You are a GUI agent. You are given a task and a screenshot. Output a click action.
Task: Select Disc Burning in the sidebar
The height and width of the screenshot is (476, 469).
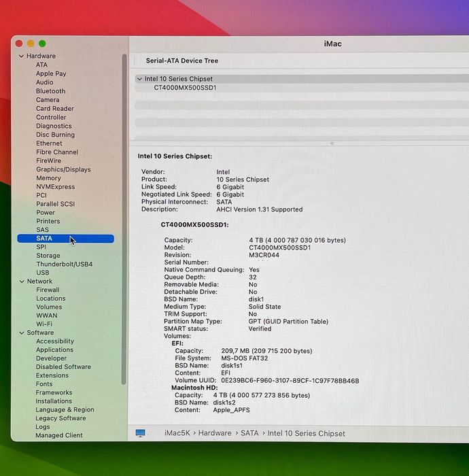pos(56,135)
